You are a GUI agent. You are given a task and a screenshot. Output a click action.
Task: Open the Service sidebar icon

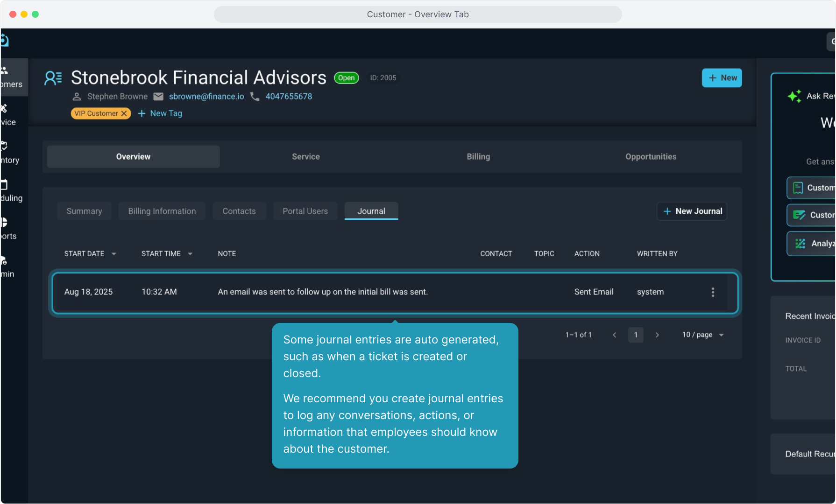(4, 108)
